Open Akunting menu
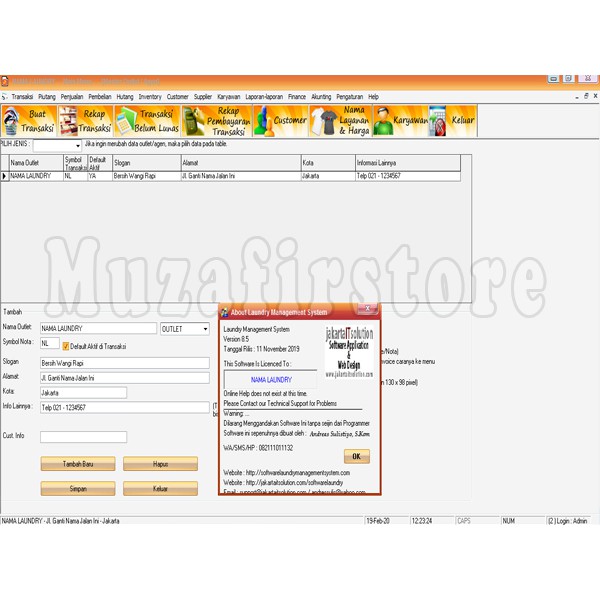 (x=321, y=97)
